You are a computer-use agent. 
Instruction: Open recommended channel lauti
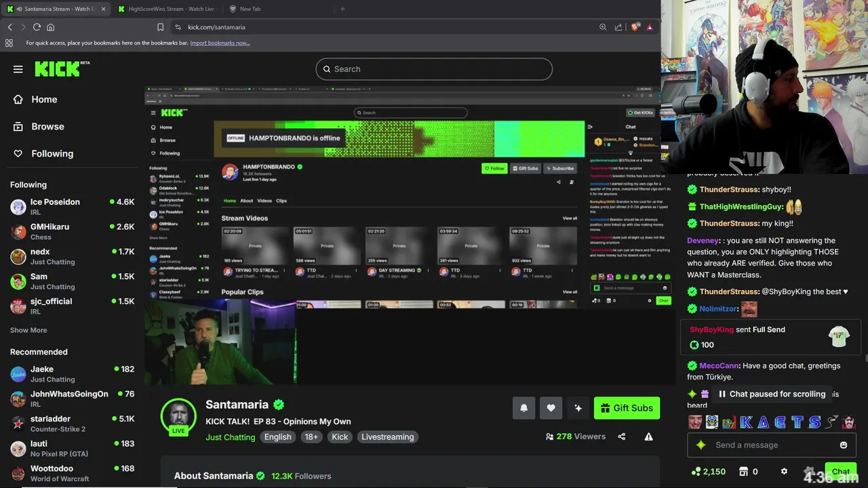coord(72,448)
